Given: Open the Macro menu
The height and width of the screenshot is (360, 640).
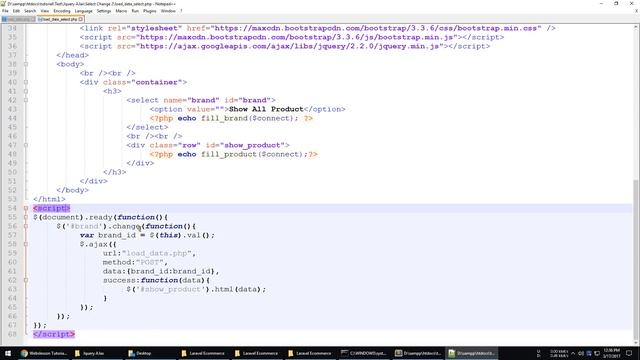Looking at the screenshot, I should click(x=121, y=11).
